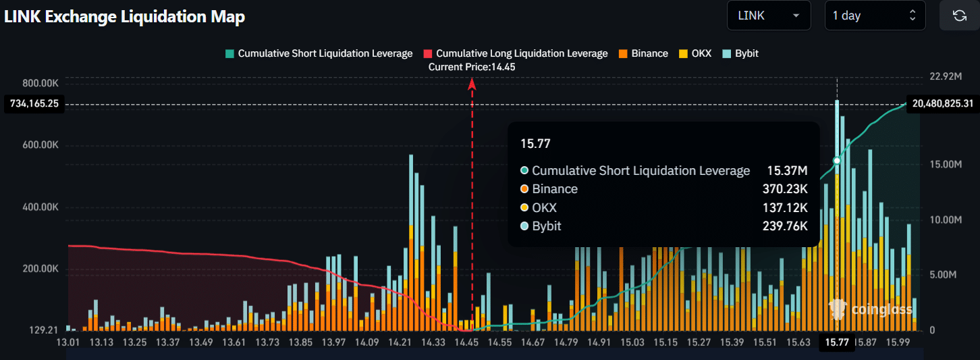Click the 800.00K left axis label
Screen dimensions: 980x360
tap(40, 83)
